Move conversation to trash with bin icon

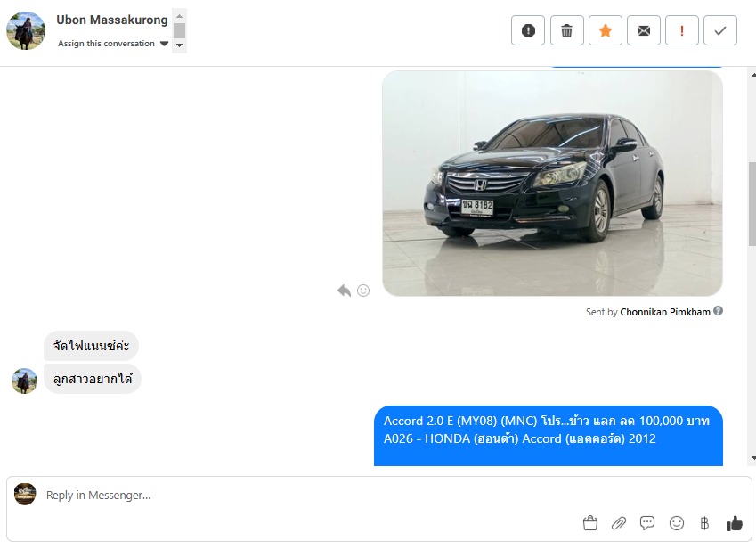566,30
